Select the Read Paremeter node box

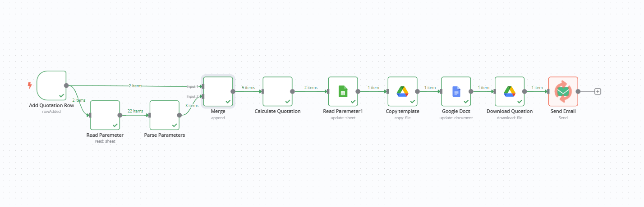point(105,115)
